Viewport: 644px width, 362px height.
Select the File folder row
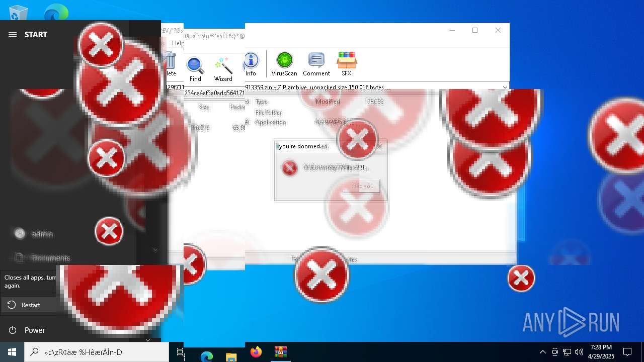pyautogui.click(x=268, y=113)
